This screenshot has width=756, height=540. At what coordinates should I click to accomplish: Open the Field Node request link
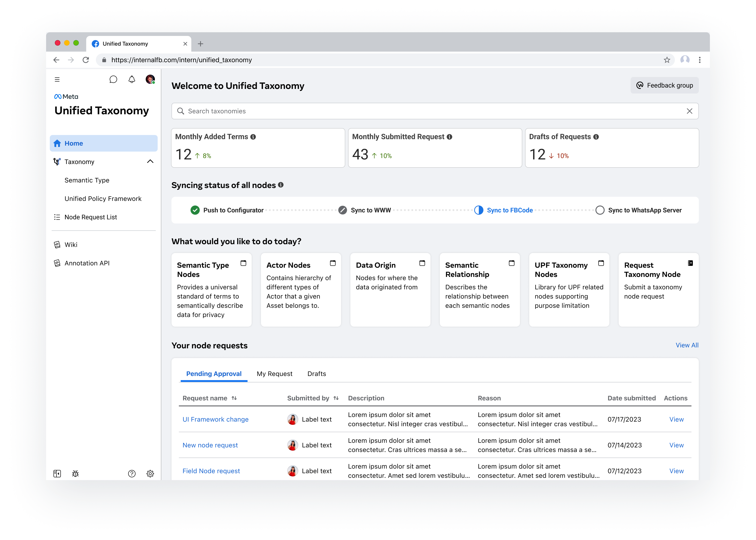click(x=211, y=471)
